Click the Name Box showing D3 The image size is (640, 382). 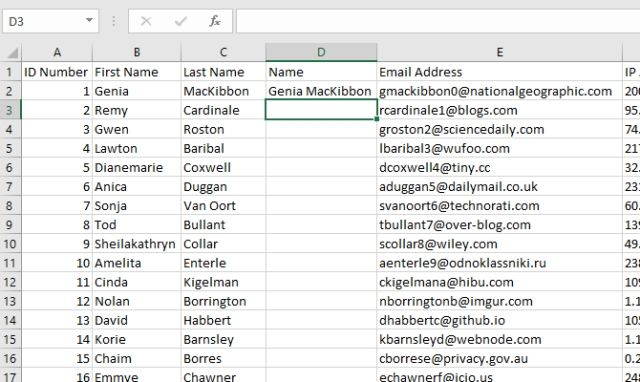pyautogui.click(x=50, y=21)
